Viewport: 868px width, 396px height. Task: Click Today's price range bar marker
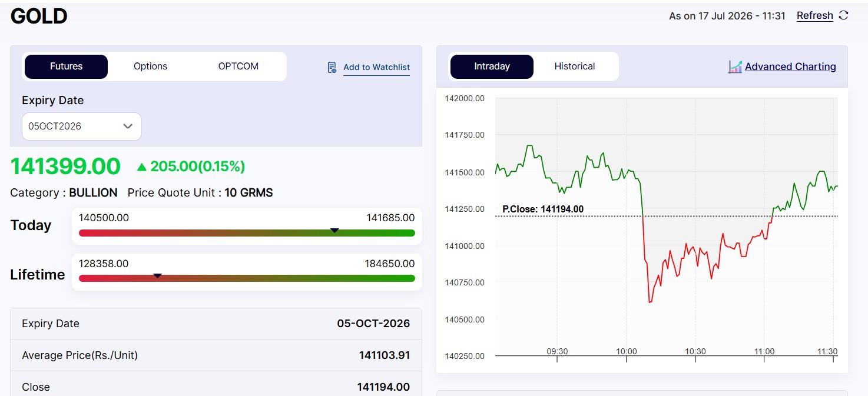click(334, 231)
